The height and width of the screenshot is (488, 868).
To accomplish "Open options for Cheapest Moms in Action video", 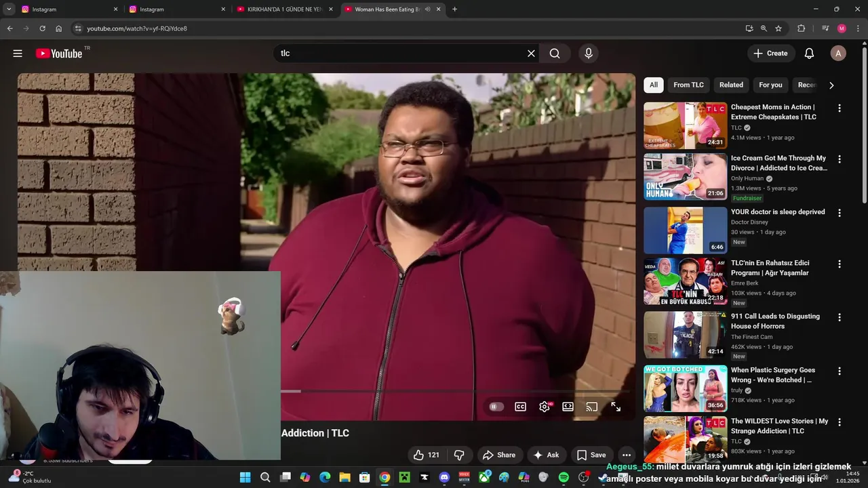I will tap(840, 108).
